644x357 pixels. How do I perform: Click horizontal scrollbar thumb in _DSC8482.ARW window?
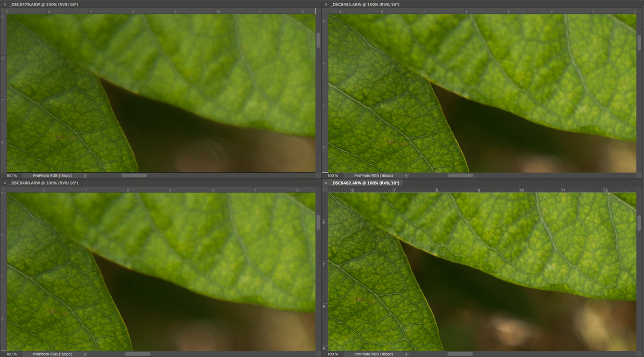(x=460, y=354)
